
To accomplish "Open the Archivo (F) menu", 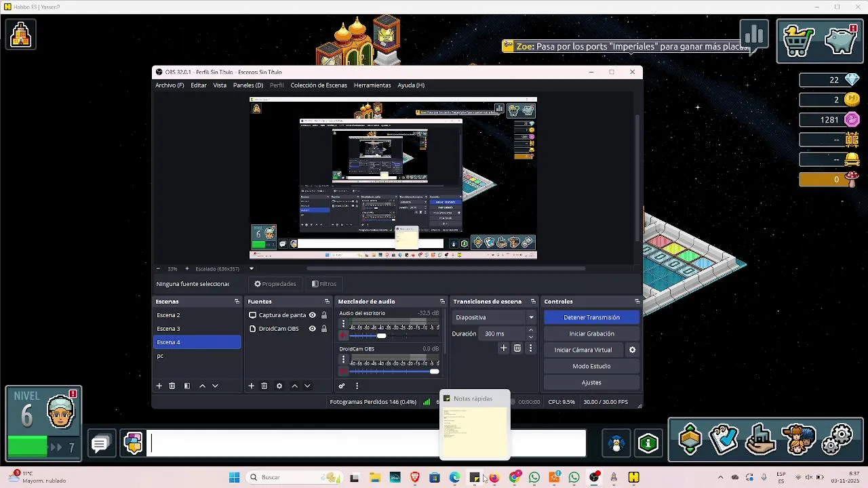I will click(170, 85).
